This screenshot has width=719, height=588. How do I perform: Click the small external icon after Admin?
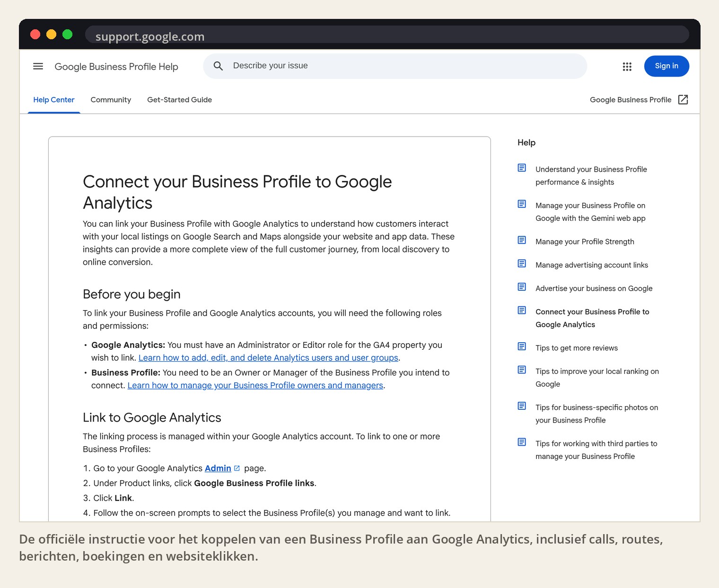click(237, 468)
